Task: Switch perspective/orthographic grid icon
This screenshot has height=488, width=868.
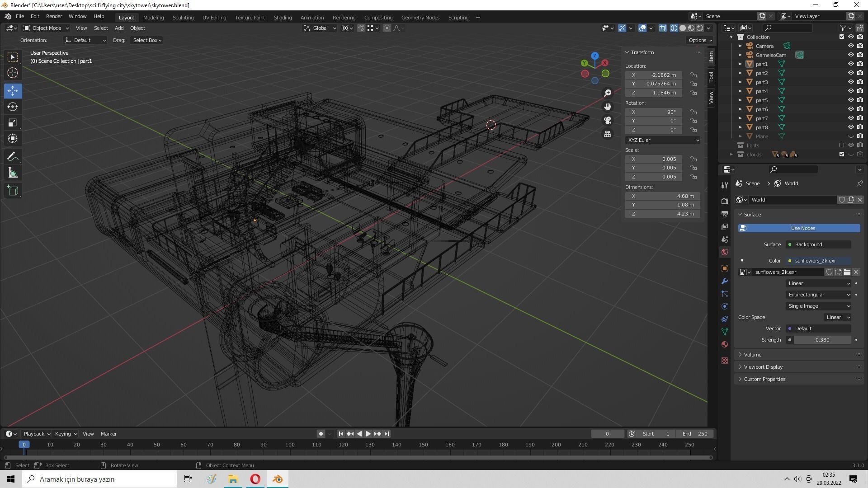Action: point(608,134)
